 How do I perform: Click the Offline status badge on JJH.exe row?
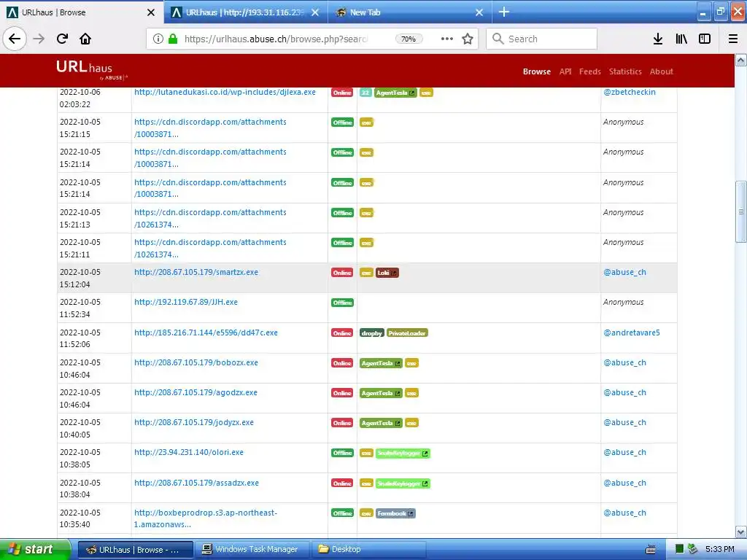pyautogui.click(x=343, y=303)
